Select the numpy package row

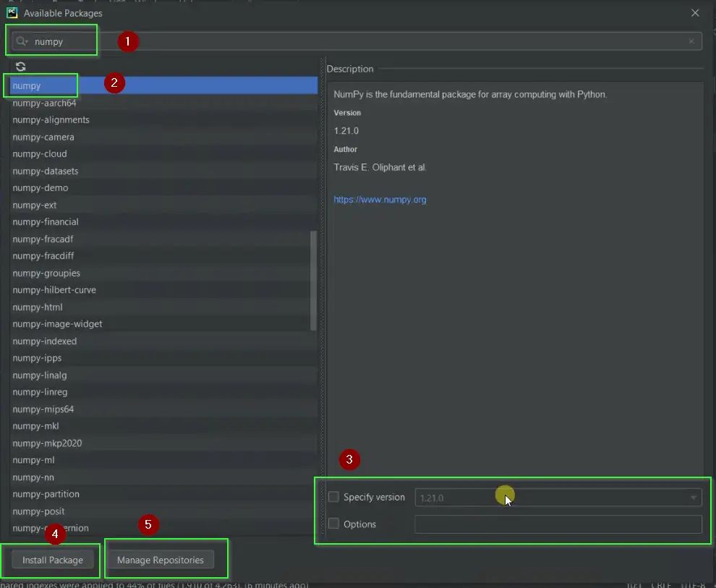(163, 86)
